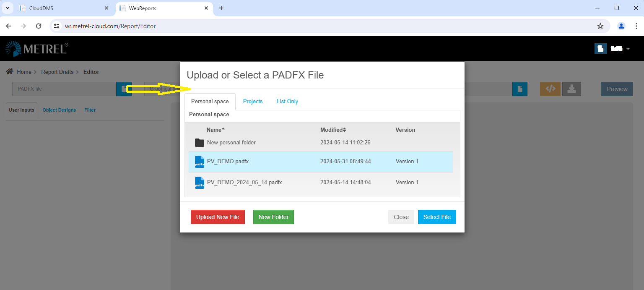Open the Chrome three-dot menu
Image resolution: width=644 pixels, height=290 pixels.
point(636,26)
